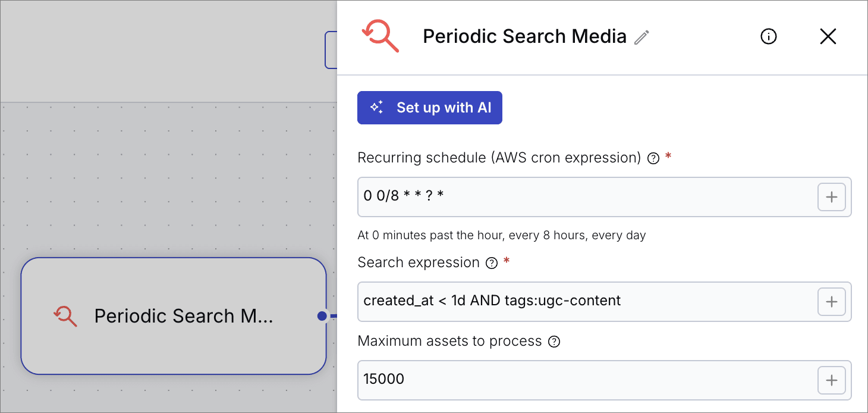Click the pencil icon to rename the block
Viewport: 868px width, 413px height.
coord(641,37)
